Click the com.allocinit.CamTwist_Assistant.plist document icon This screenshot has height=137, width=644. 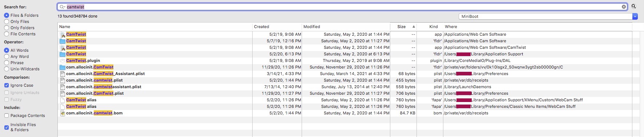pyautogui.click(x=63, y=74)
